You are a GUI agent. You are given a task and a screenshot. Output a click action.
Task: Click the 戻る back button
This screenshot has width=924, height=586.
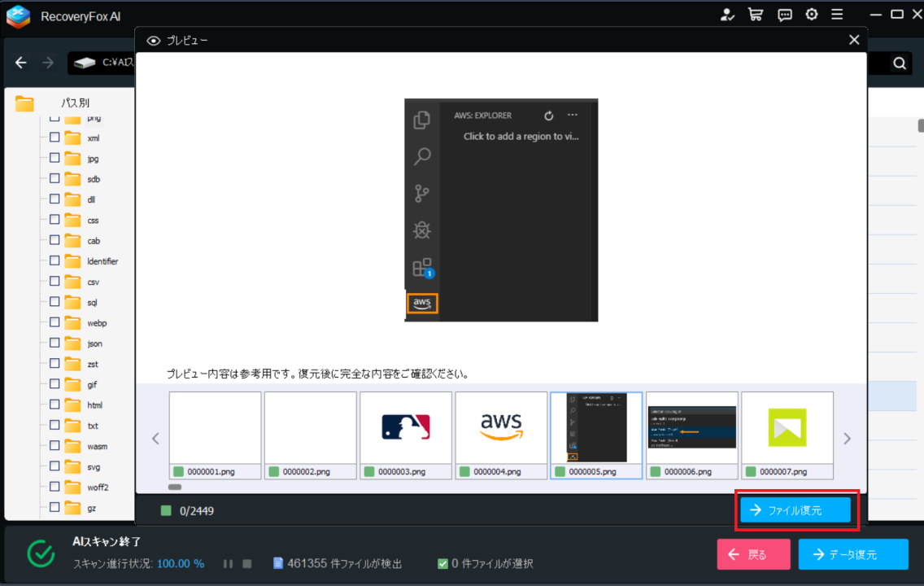pyautogui.click(x=754, y=554)
